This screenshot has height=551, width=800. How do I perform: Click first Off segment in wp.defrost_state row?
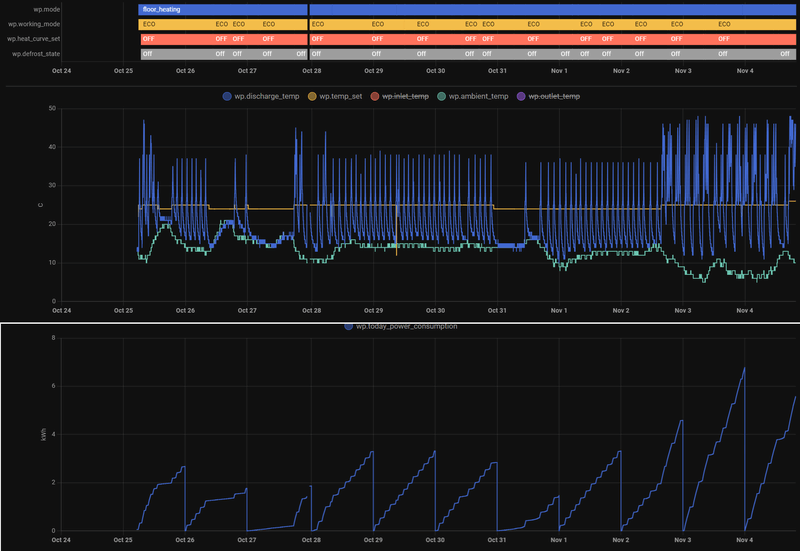(x=178, y=54)
